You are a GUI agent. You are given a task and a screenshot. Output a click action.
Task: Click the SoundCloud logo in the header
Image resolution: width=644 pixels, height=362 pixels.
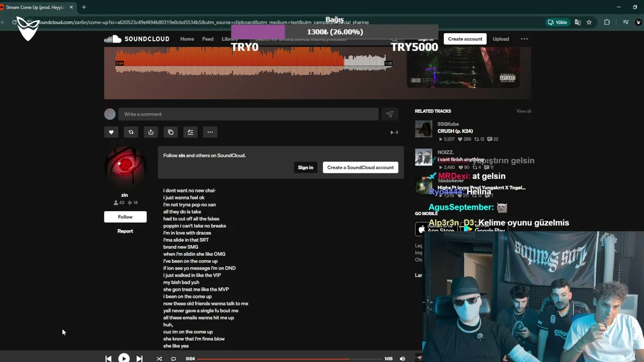coord(136,39)
